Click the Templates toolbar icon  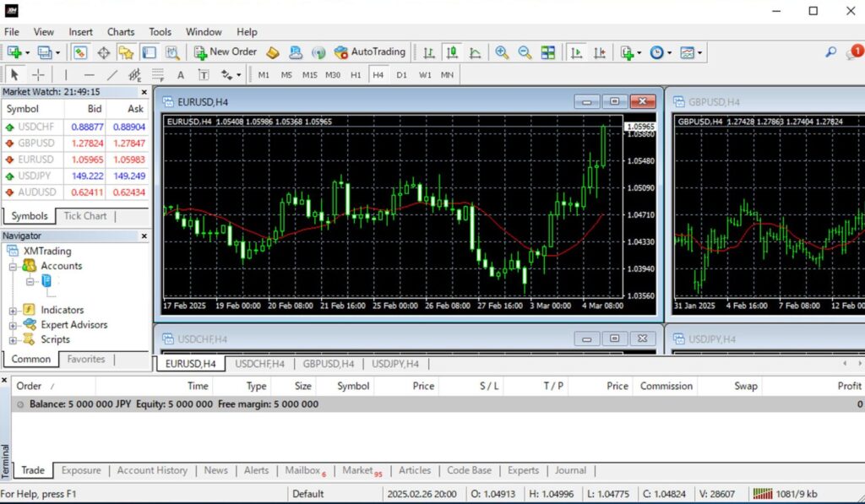click(687, 52)
